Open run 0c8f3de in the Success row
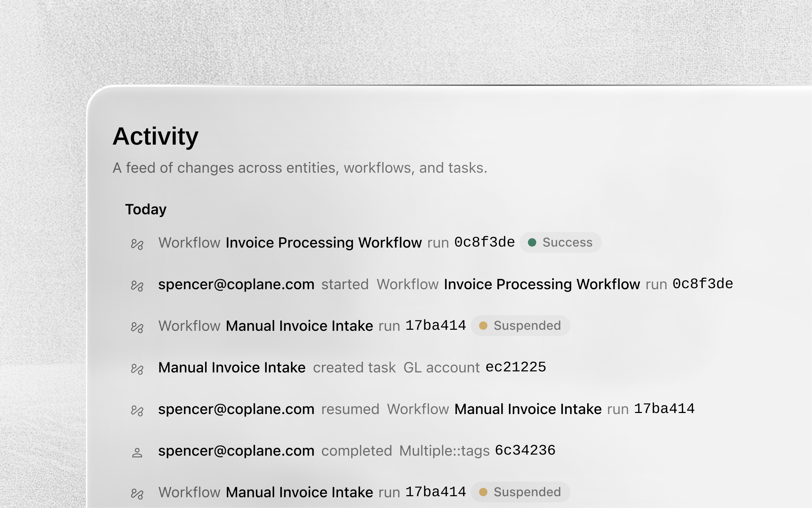 (484, 242)
